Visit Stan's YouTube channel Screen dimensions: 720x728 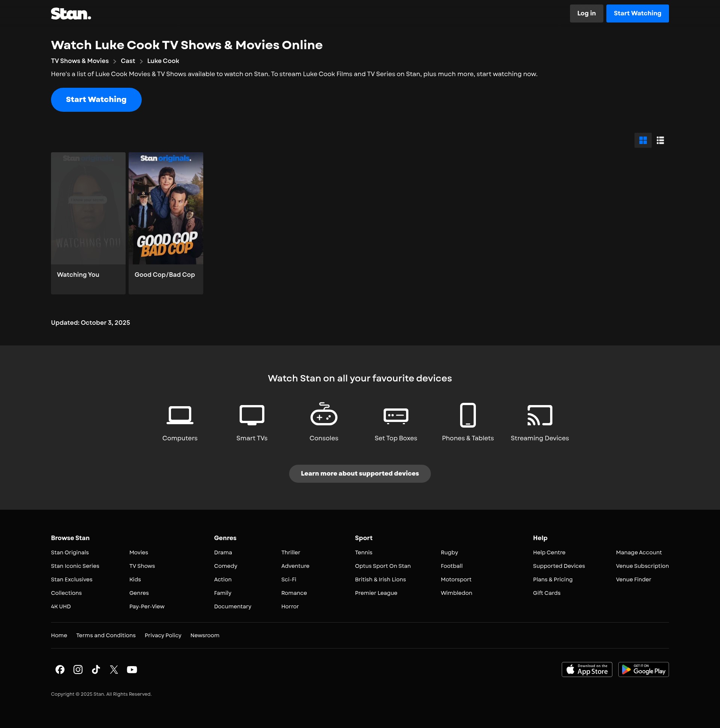(x=132, y=669)
